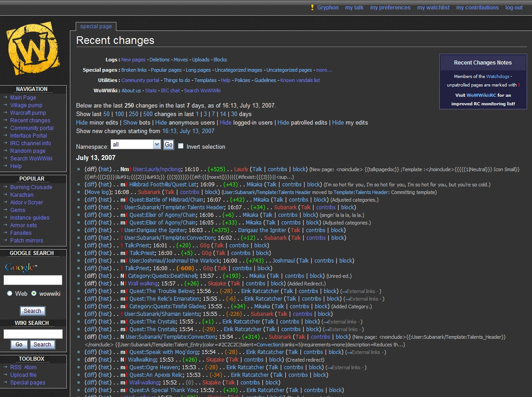Open Hillsbrad Foothills/Quest List link
532x397 pixels.
coord(163,185)
